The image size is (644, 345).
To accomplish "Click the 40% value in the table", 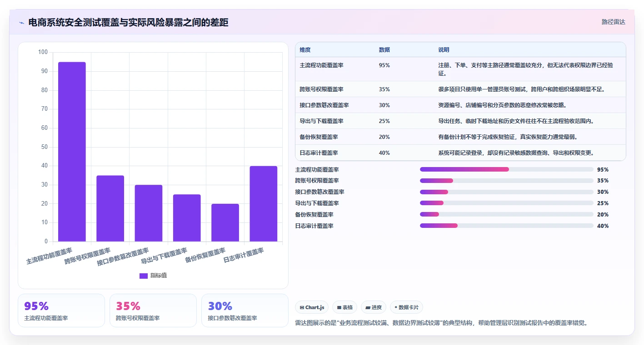I will [x=384, y=153].
